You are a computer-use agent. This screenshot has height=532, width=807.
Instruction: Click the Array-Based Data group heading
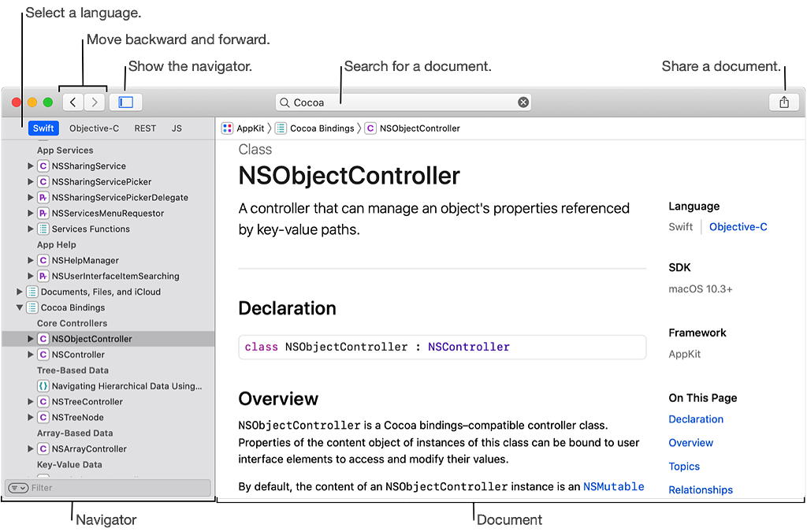pos(75,433)
